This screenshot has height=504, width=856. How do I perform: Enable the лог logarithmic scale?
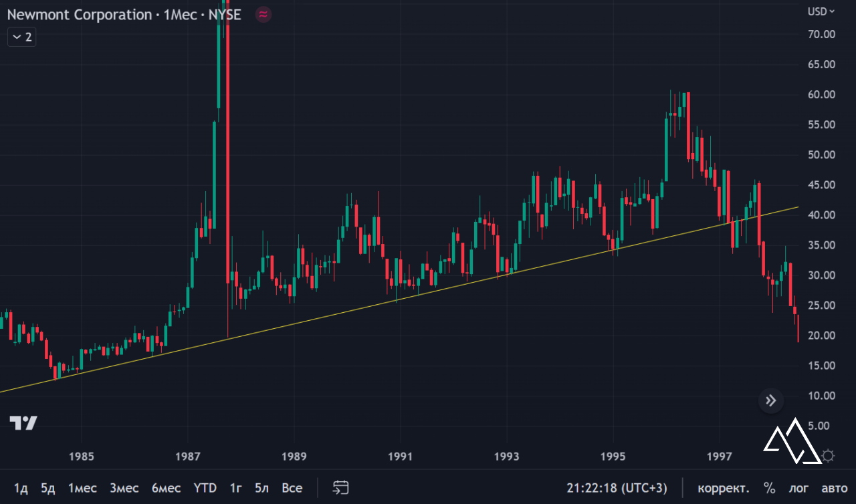point(798,488)
